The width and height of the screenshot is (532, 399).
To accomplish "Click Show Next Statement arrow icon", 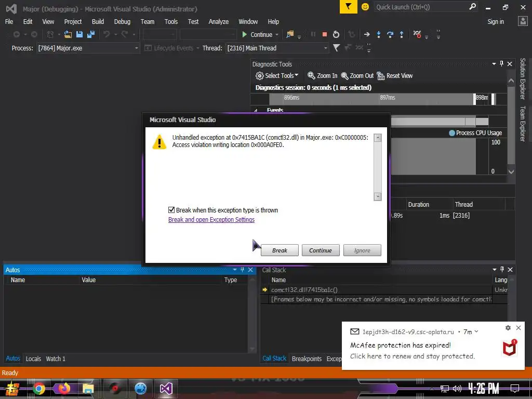I will [x=367, y=34].
